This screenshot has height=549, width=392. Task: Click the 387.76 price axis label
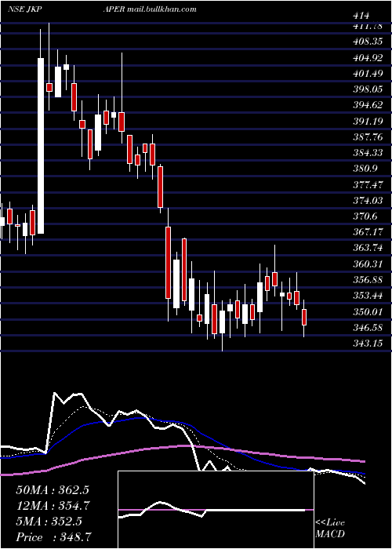(x=367, y=137)
